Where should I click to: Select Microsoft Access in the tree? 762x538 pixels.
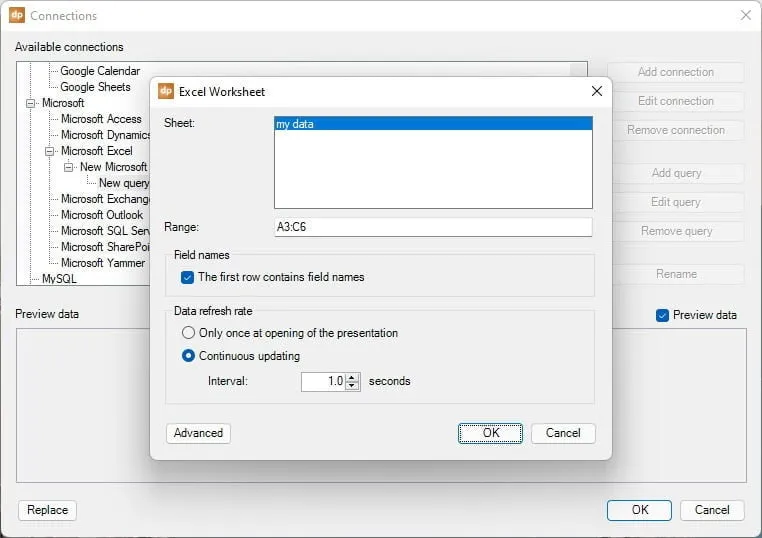101,119
